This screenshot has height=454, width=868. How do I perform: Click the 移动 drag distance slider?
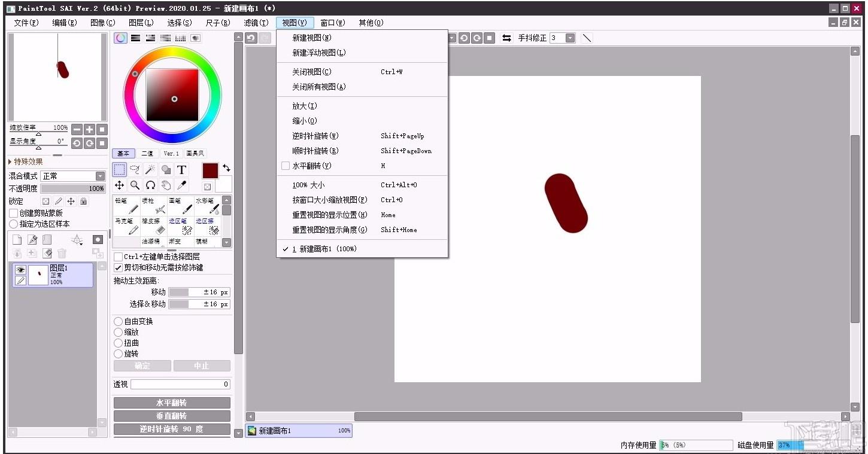tap(199, 292)
